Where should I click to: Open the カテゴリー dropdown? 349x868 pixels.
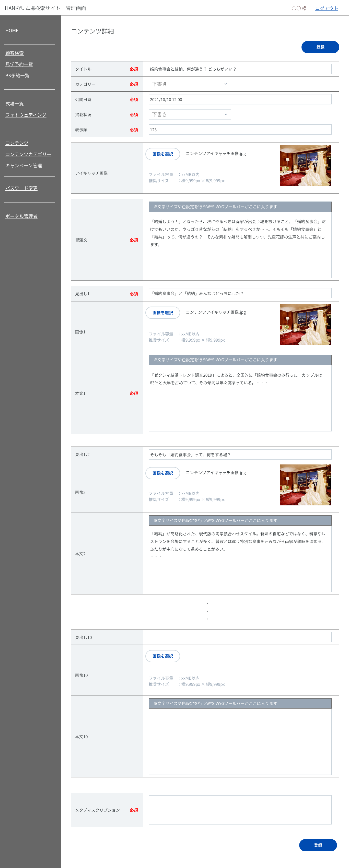[x=190, y=84]
